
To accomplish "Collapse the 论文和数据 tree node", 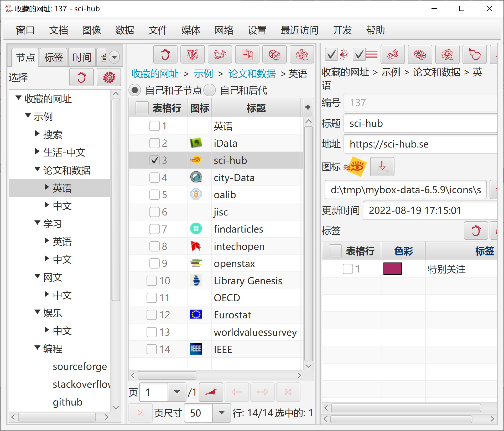I will 37,169.
